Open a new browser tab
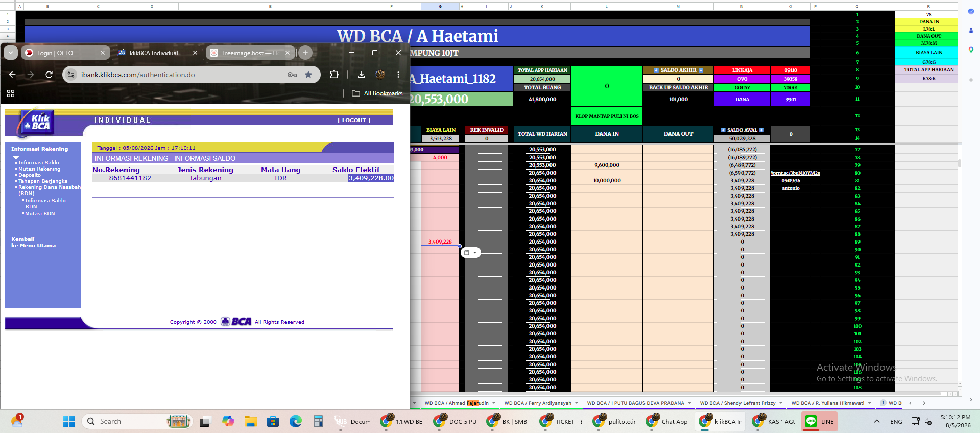 (x=305, y=53)
